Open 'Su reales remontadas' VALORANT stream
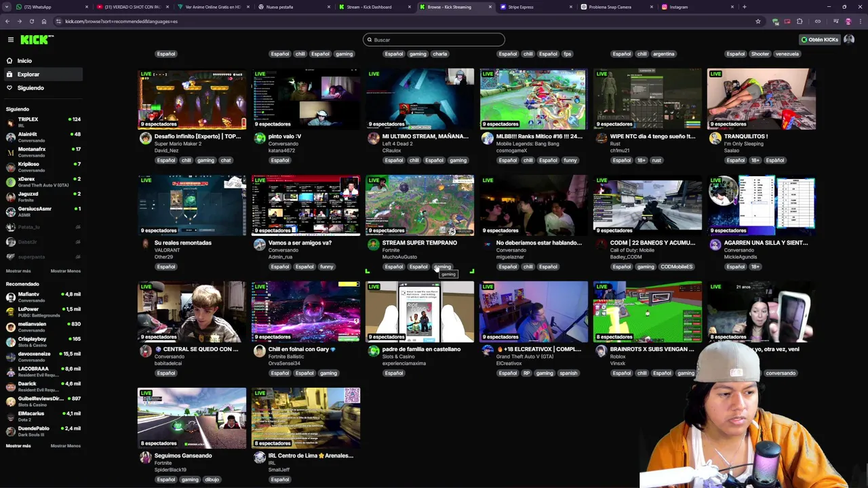Image resolution: width=868 pixels, height=488 pixels. (192, 205)
